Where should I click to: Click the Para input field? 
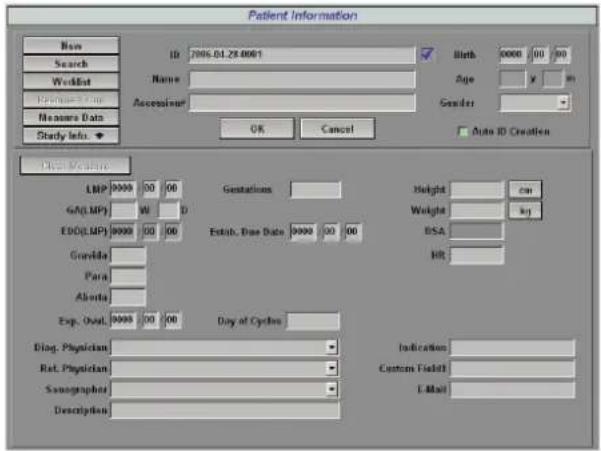pyautogui.click(x=128, y=276)
